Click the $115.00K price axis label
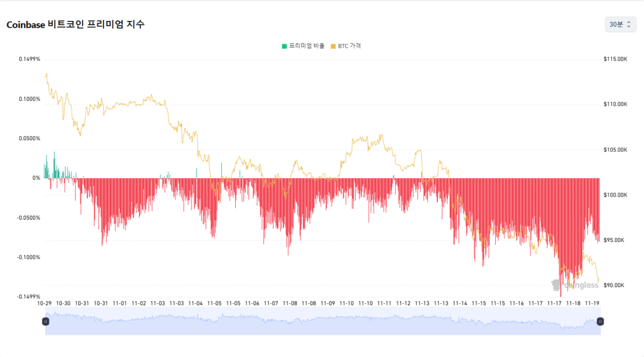 (615, 59)
